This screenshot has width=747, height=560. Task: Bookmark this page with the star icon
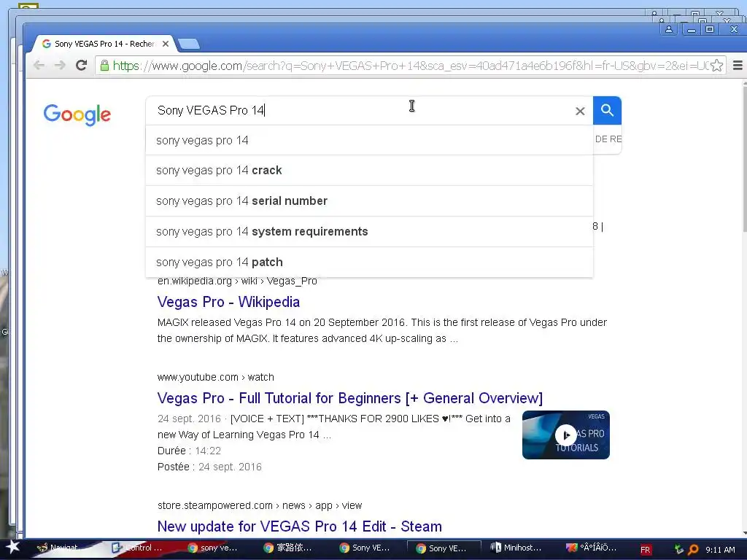pyautogui.click(x=716, y=65)
